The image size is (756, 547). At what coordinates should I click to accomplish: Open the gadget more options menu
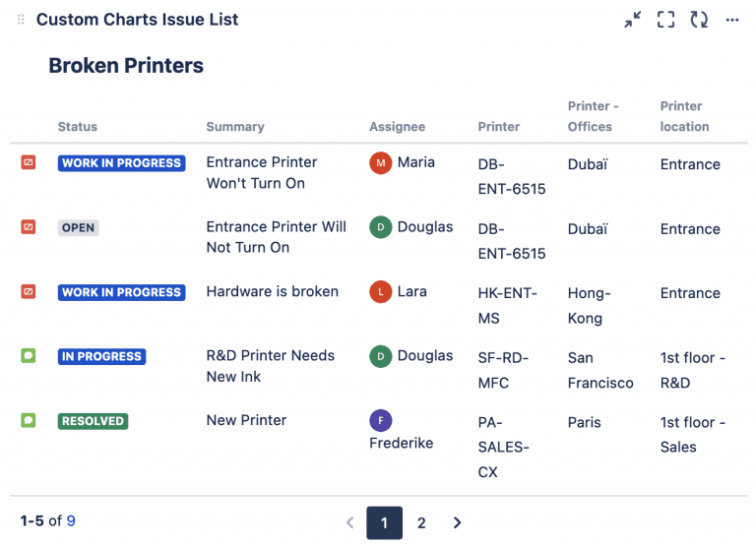tap(731, 20)
